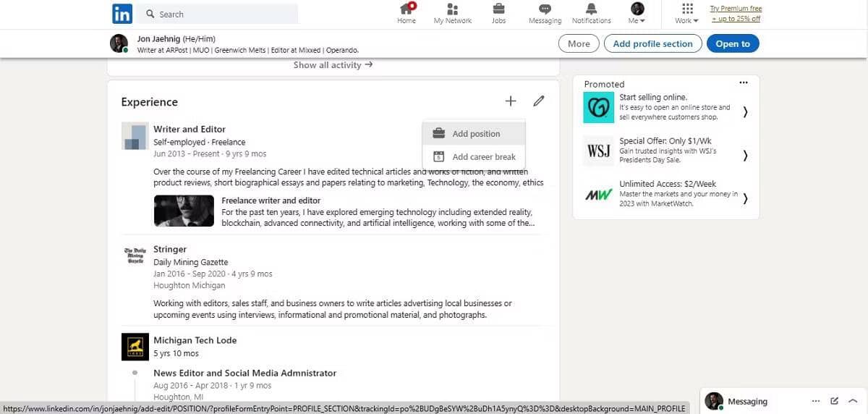Open the LinkedIn home logo
Viewport: 868px width, 414px height.
[122, 14]
